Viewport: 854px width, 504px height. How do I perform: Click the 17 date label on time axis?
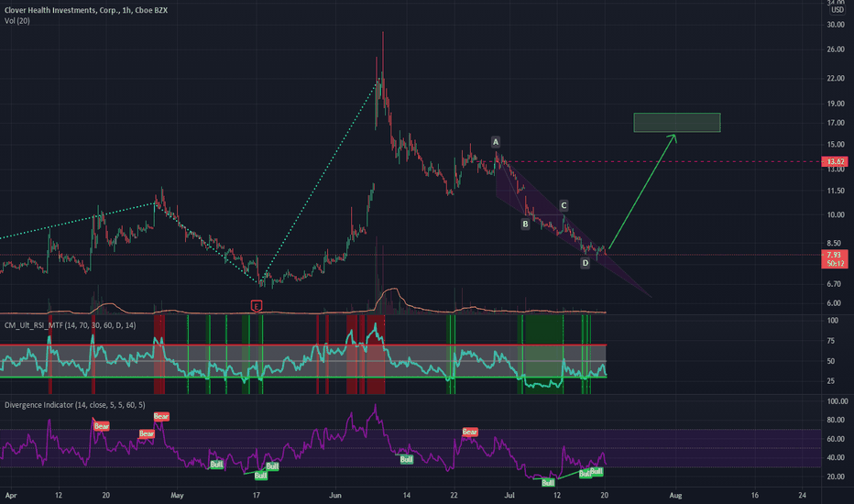point(256,495)
